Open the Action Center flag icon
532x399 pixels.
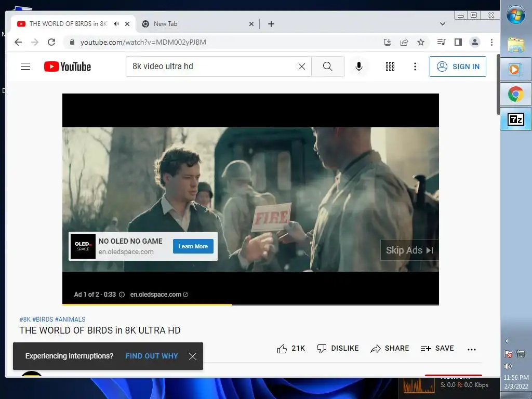pos(508,354)
